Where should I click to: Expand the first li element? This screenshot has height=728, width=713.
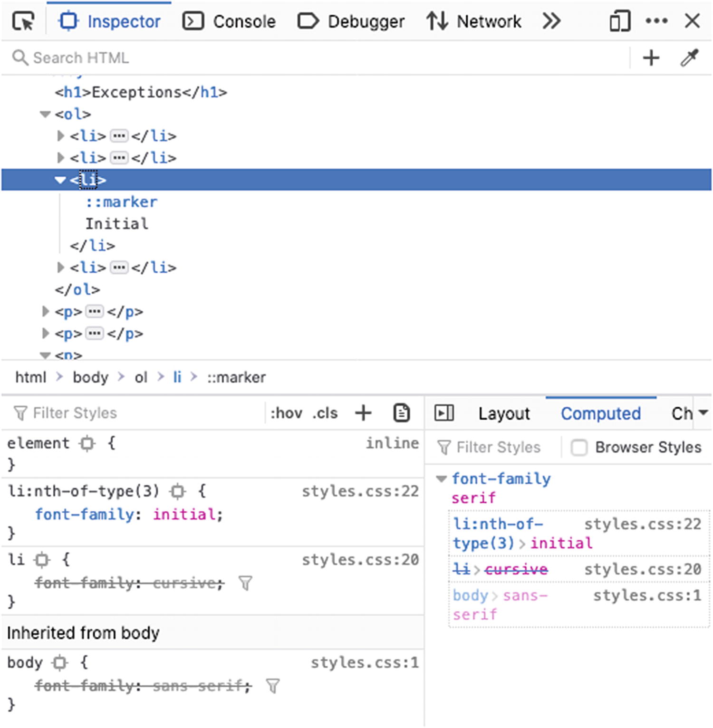click(x=60, y=136)
